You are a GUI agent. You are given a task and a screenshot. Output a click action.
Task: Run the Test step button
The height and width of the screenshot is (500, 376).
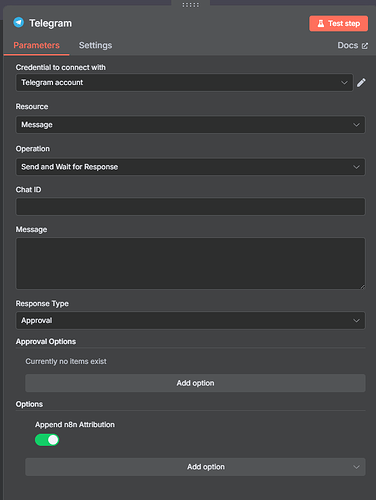[338, 23]
